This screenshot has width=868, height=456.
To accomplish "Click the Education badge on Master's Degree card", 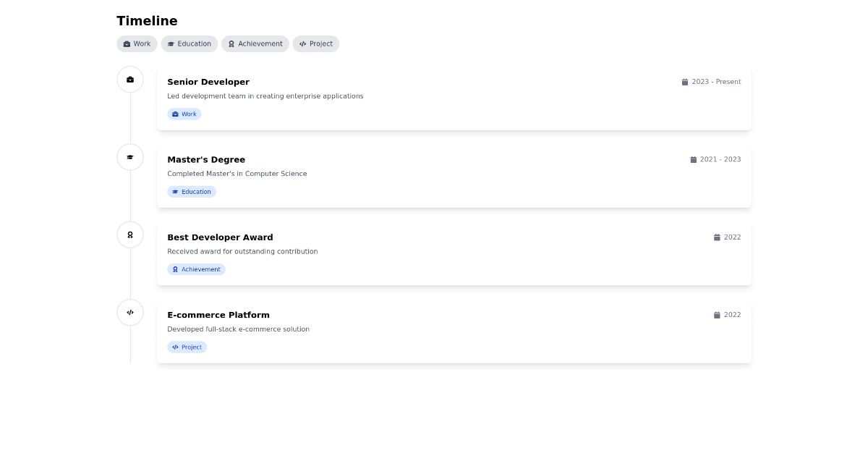I will point(192,191).
